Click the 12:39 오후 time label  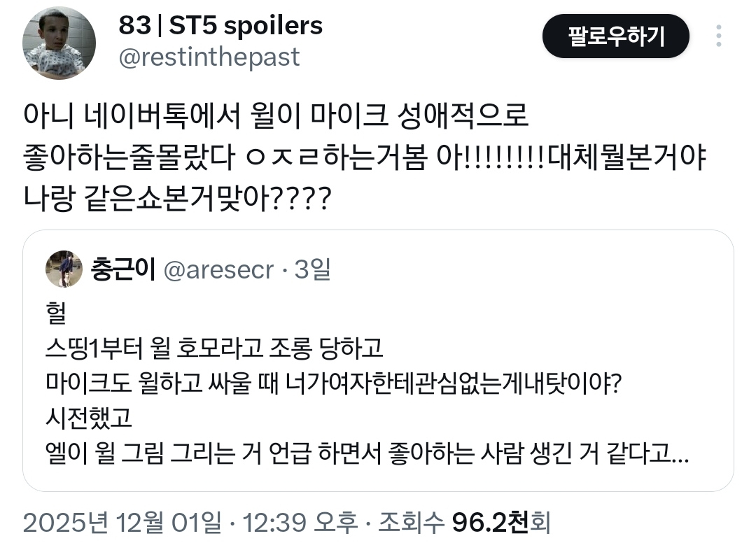pyautogui.click(x=299, y=521)
